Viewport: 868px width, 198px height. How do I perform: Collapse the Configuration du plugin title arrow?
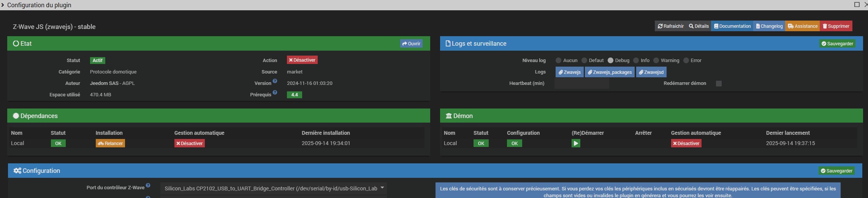[3, 5]
